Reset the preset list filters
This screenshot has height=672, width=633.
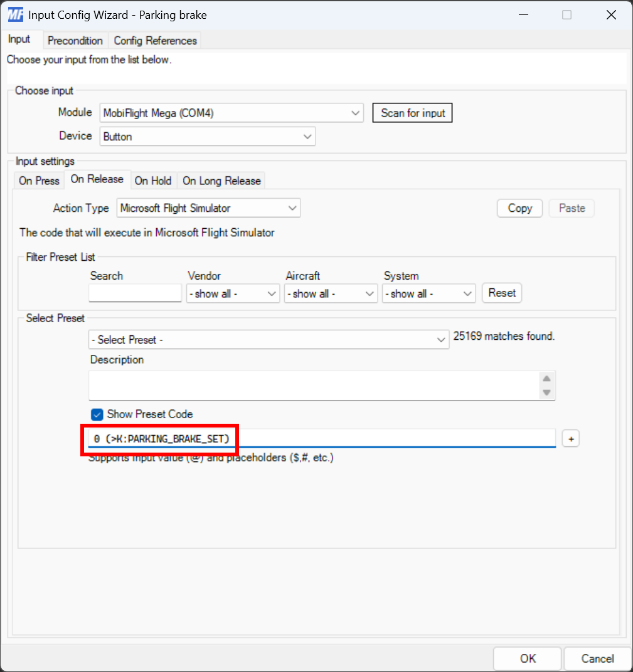click(x=502, y=293)
